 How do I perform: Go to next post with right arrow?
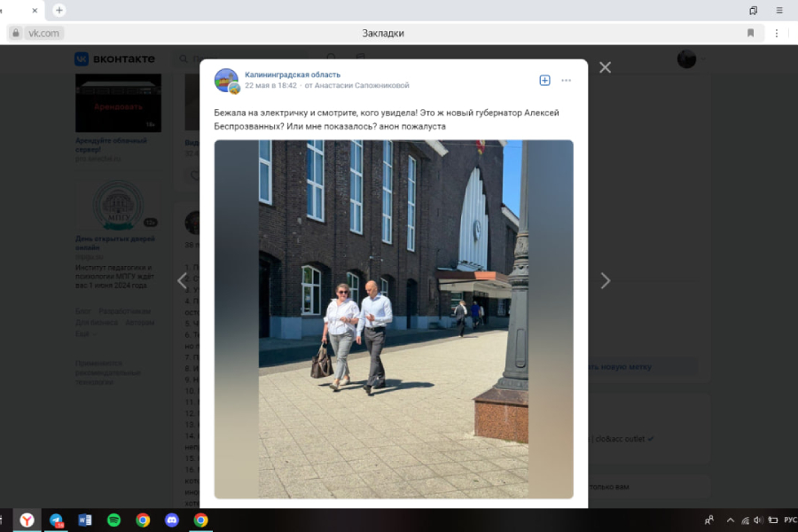tap(605, 281)
